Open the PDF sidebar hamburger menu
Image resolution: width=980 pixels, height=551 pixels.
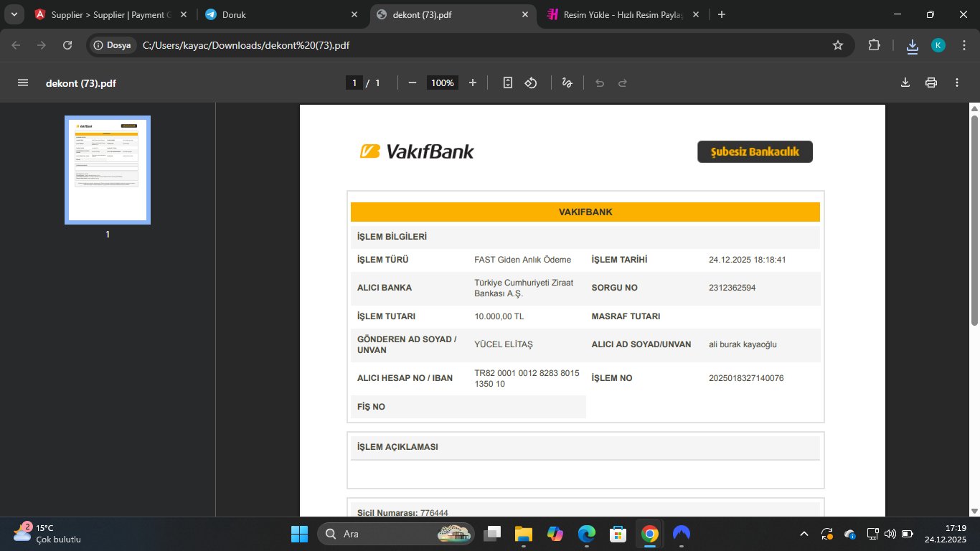coord(23,83)
